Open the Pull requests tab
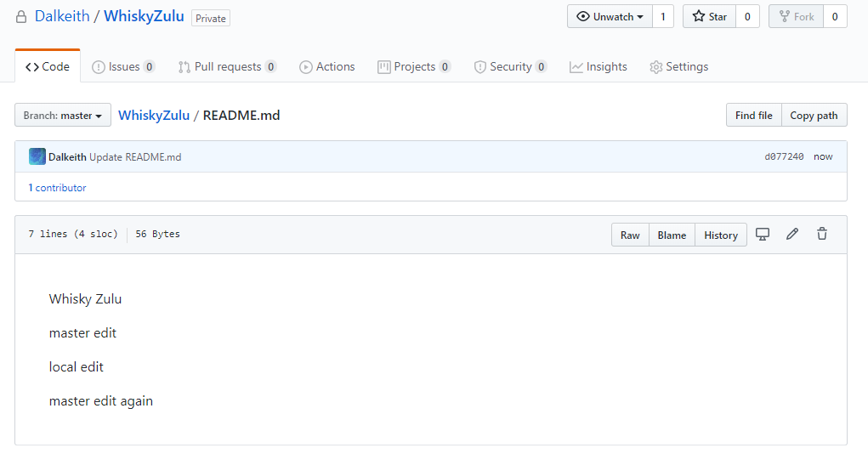 (x=227, y=66)
